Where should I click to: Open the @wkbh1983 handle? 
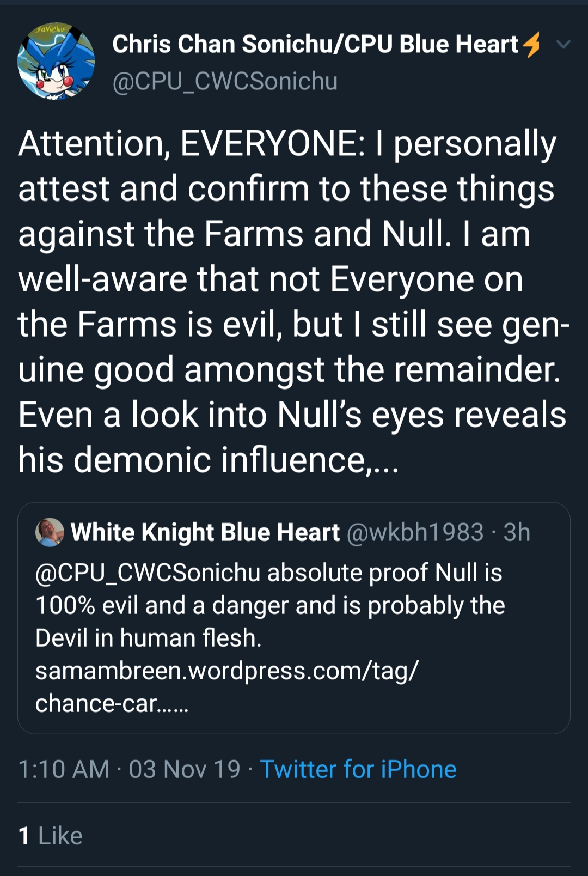(x=415, y=532)
